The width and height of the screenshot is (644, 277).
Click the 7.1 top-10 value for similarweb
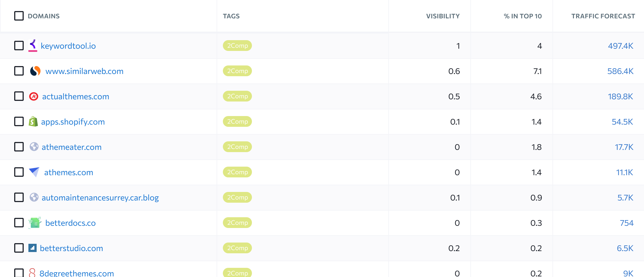point(538,71)
